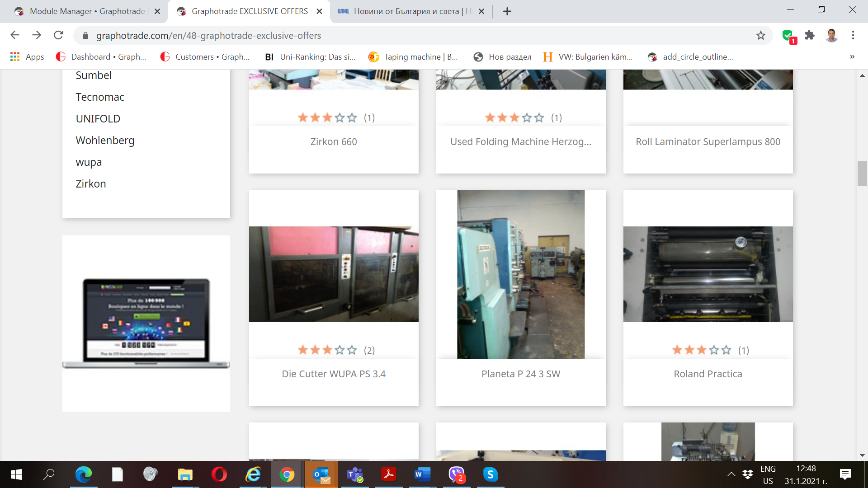Open the laptop banner advertisement image
The width and height of the screenshot is (868, 488).
point(146,324)
